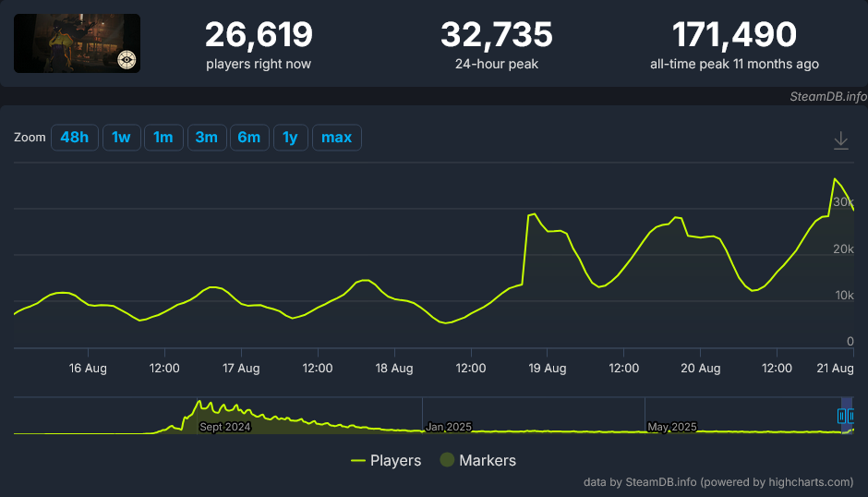Image resolution: width=868 pixels, height=497 pixels.
Task: Set chart zoom to 1m
Action: pos(163,138)
